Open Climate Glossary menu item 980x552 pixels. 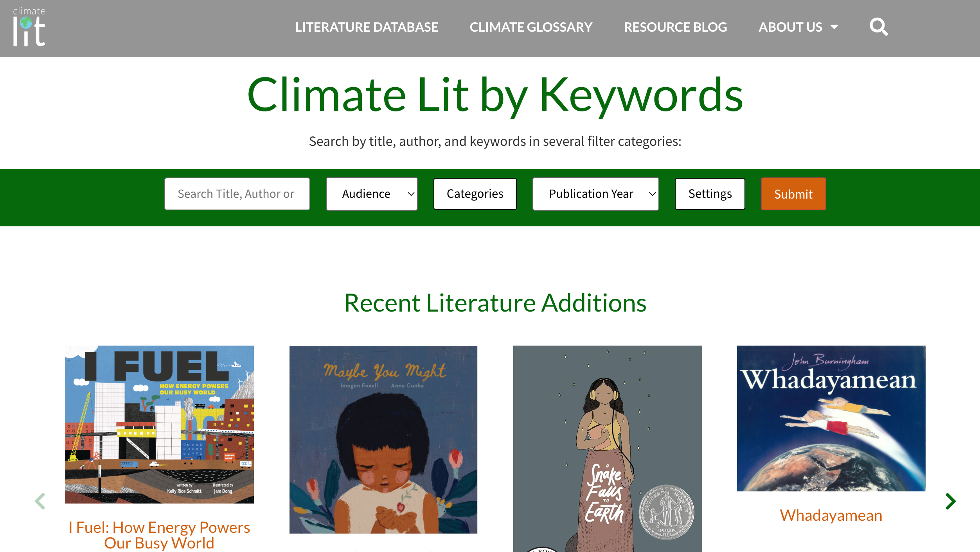click(531, 27)
